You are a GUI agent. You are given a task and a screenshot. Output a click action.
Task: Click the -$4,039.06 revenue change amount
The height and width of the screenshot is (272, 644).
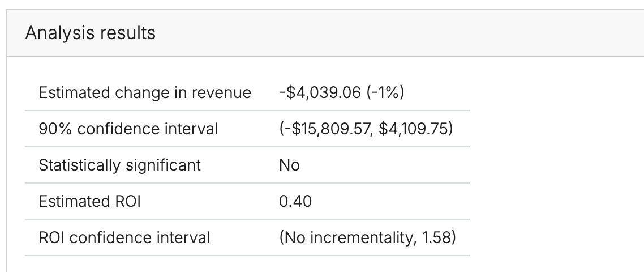click(320, 92)
